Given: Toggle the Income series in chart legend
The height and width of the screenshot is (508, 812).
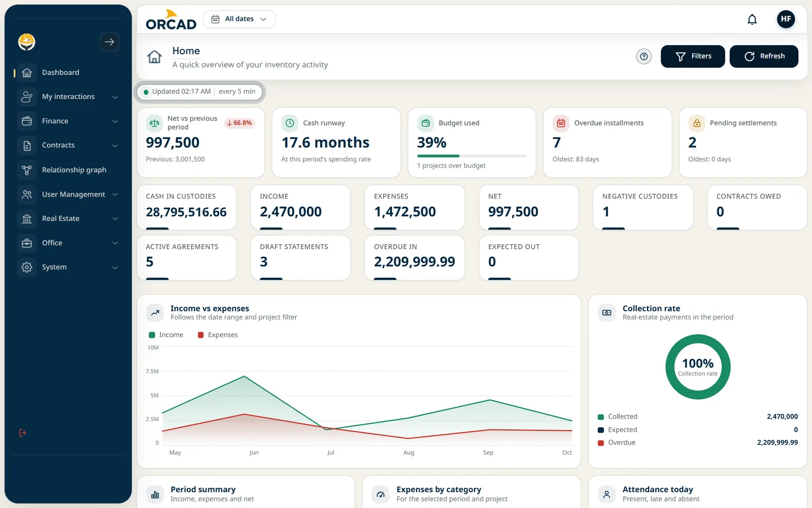Looking at the screenshot, I should (166, 335).
